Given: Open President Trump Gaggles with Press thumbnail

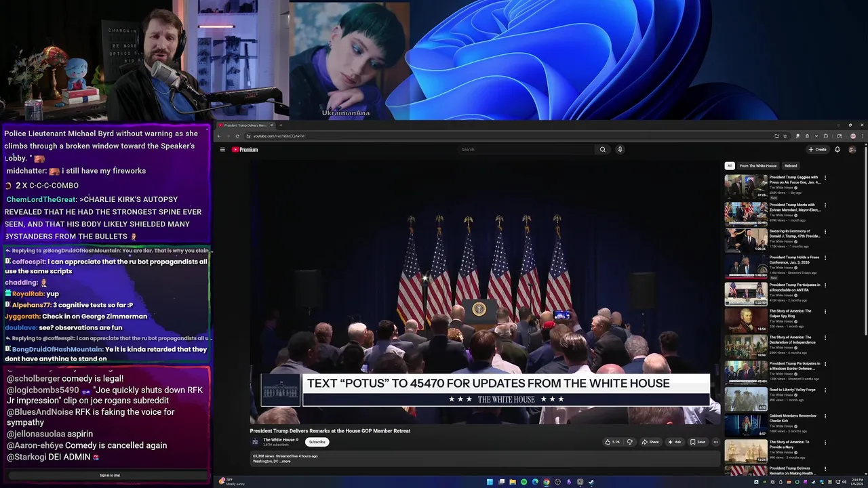Looking at the screenshot, I should [x=746, y=186].
